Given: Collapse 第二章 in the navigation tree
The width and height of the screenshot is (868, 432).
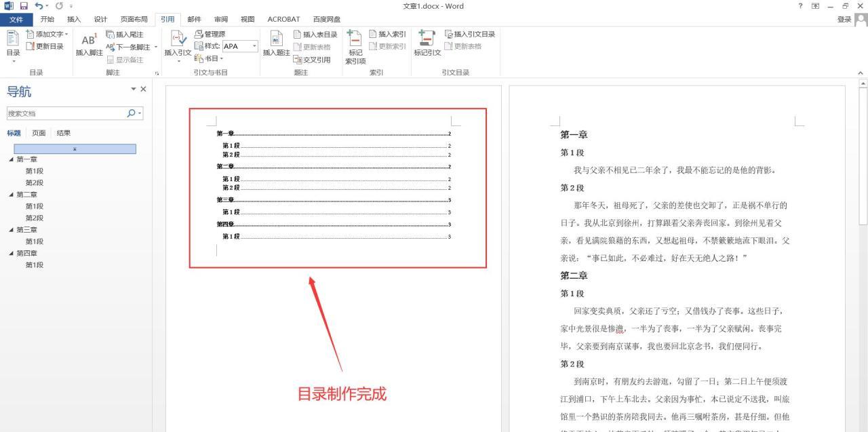Looking at the screenshot, I should pos(11,195).
